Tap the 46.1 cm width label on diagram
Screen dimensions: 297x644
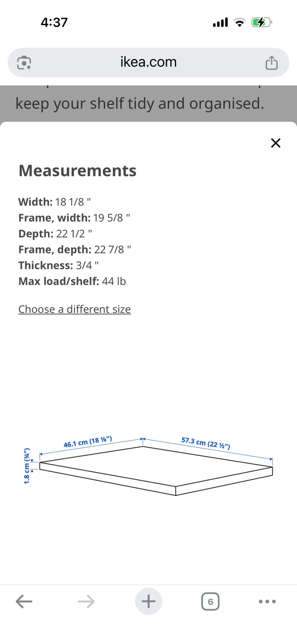tap(88, 442)
